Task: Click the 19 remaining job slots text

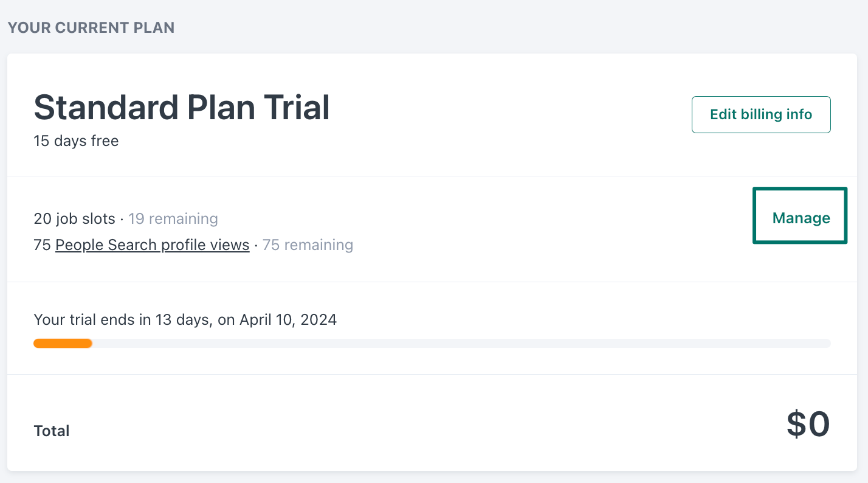Action: click(x=173, y=218)
